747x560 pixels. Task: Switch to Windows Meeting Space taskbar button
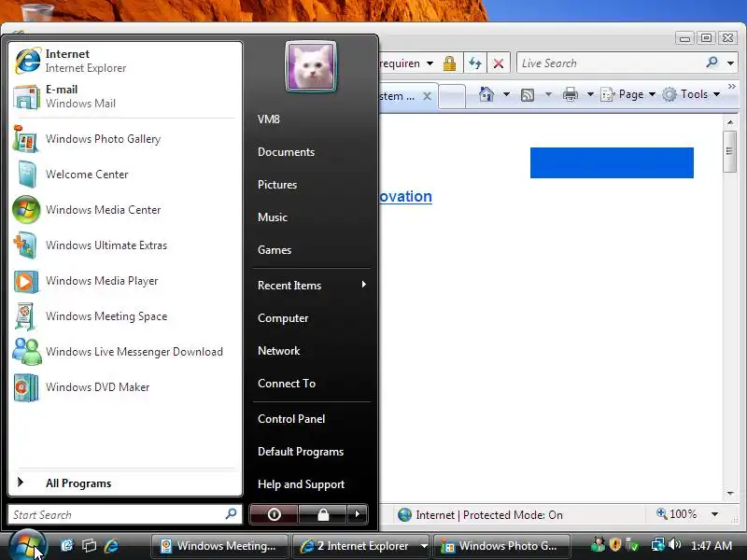[x=219, y=546]
